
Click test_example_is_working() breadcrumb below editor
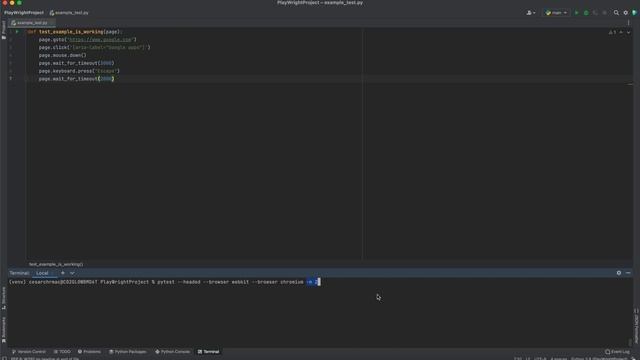tap(56, 264)
